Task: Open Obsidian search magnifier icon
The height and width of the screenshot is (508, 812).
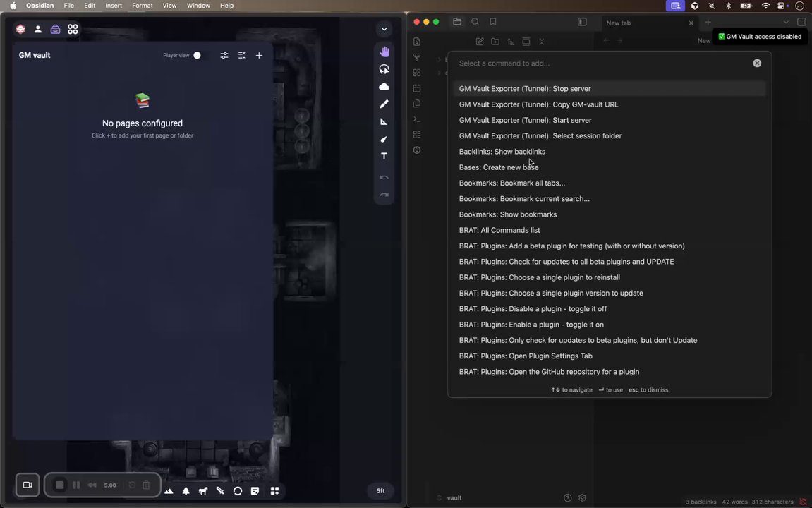Action: [x=475, y=22]
